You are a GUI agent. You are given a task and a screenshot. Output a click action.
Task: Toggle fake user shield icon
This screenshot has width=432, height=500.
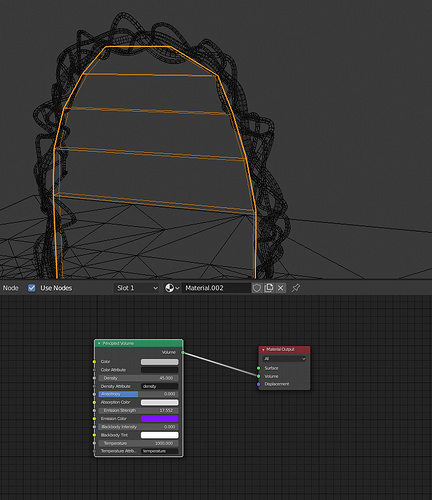click(x=256, y=288)
